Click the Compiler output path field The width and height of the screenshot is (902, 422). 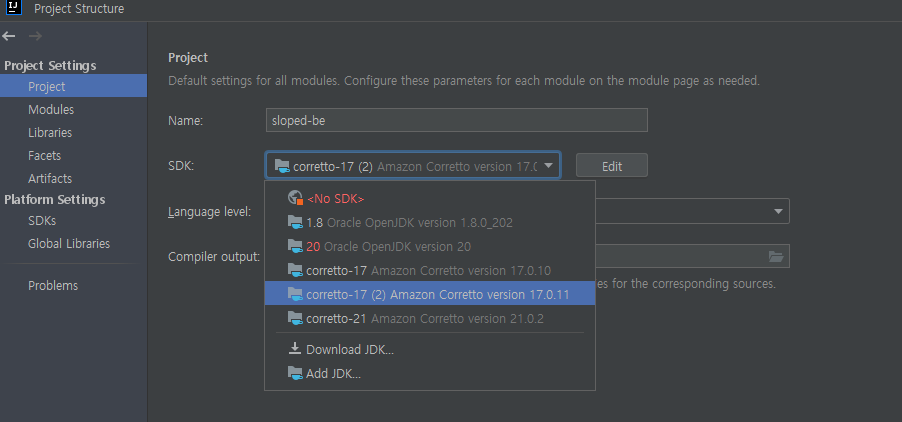tap(692, 256)
